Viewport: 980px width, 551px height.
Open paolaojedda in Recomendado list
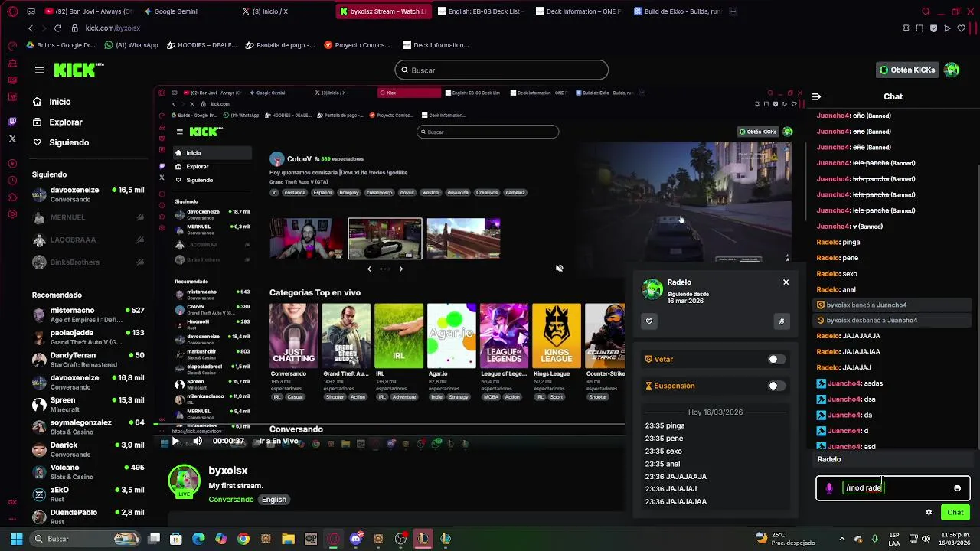(x=88, y=337)
